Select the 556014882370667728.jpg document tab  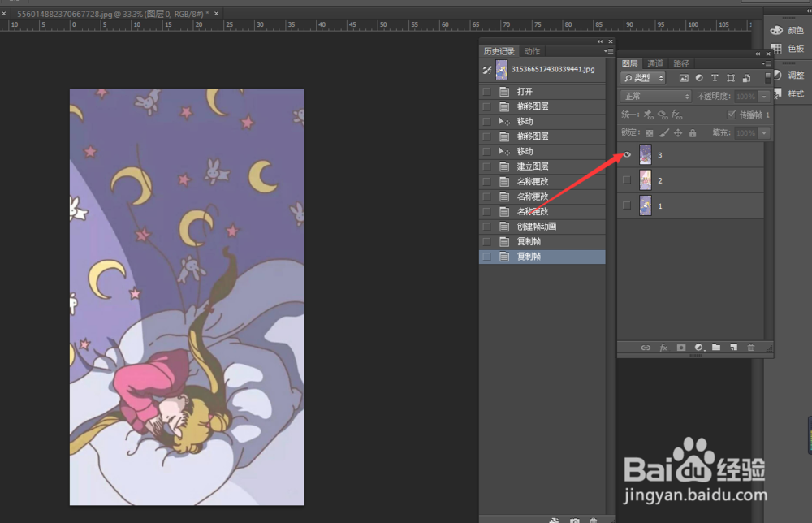tap(112, 14)
